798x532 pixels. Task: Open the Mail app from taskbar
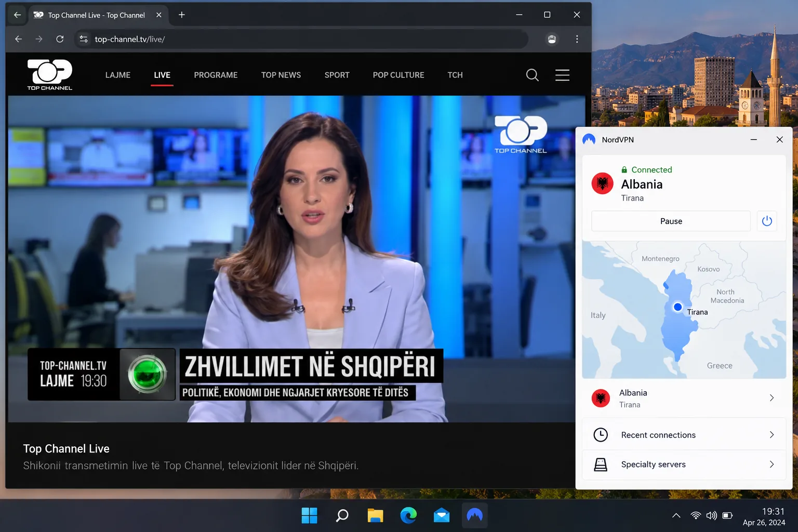(442, 515)
